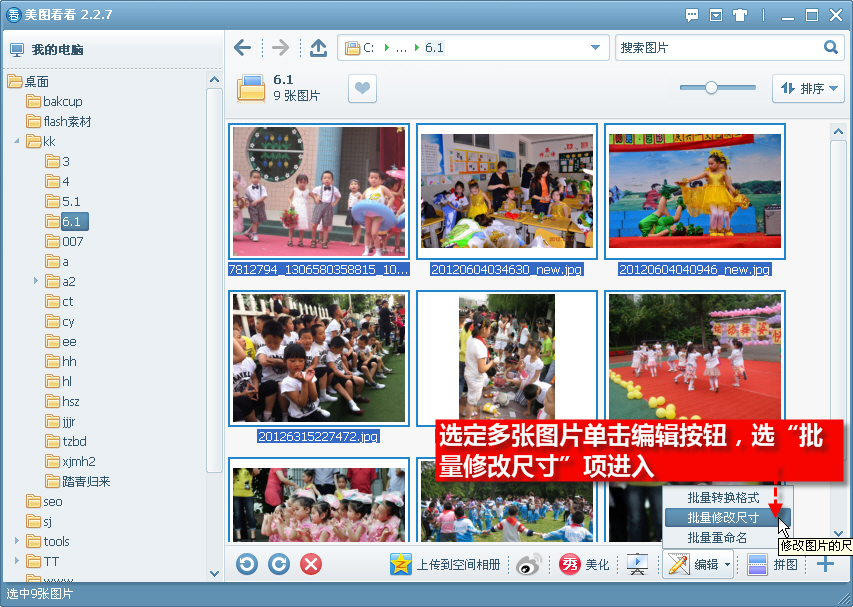Click the 美化 button label
The image size is (853, 607).
click(597, 565)
